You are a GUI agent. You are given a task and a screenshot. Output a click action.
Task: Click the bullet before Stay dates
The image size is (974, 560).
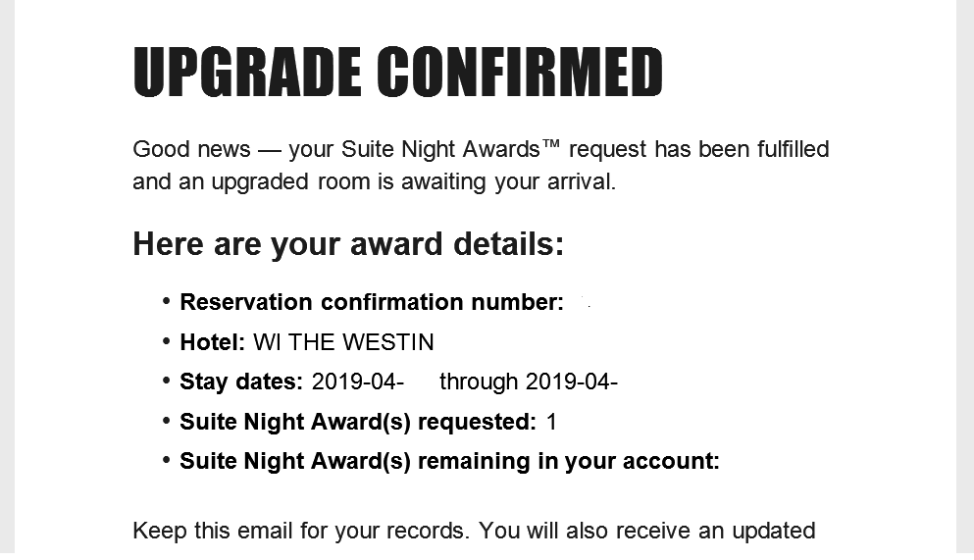(168, 381)
